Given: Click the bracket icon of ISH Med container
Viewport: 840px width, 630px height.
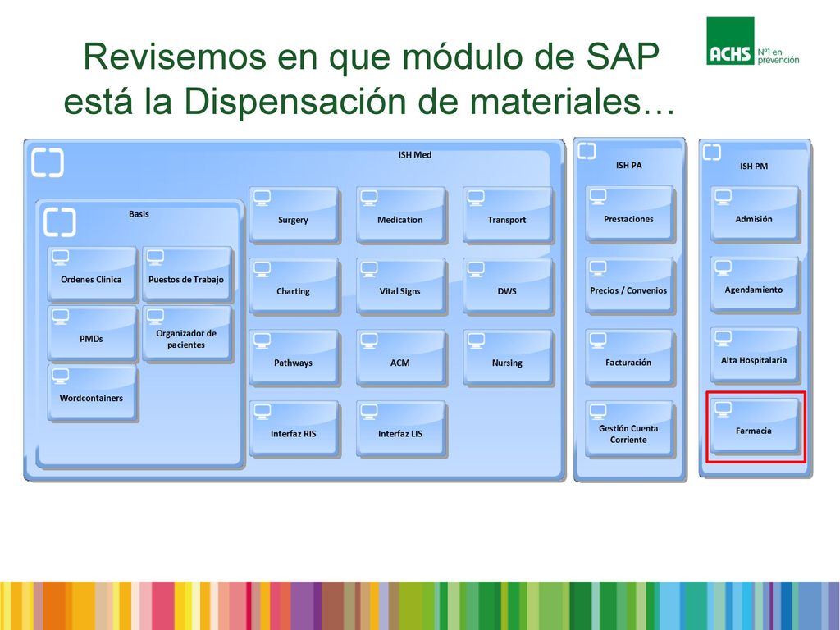Looking at the screenshot, I should [x=48, y=162].
